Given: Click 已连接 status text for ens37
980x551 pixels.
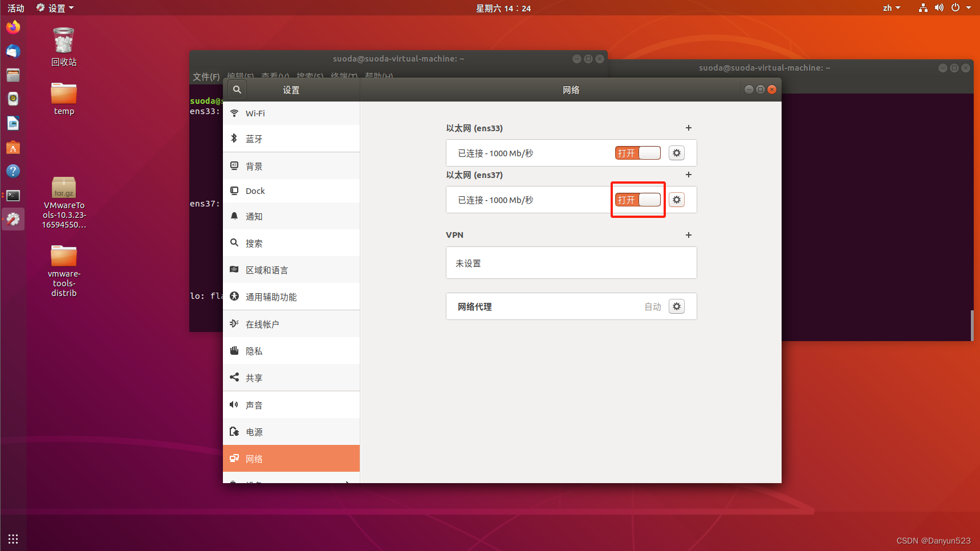Looking at the screenshot, I should (x=495, y=200).
